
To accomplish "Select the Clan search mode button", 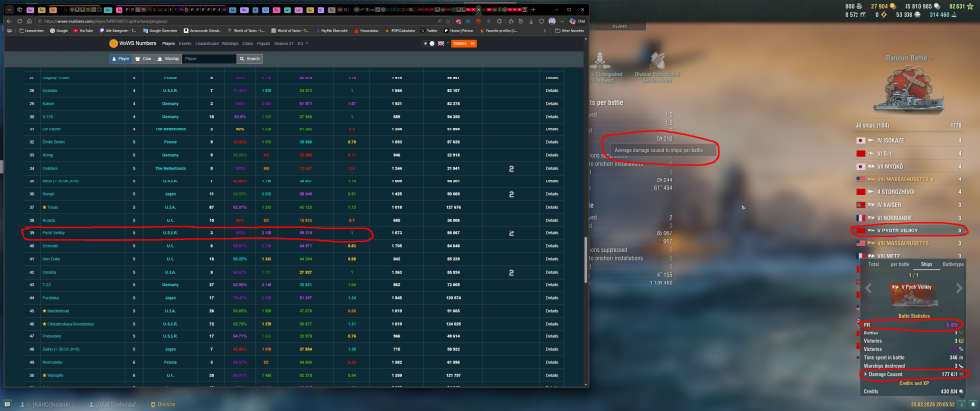I will pyautogui.click(x=144, y=58).
